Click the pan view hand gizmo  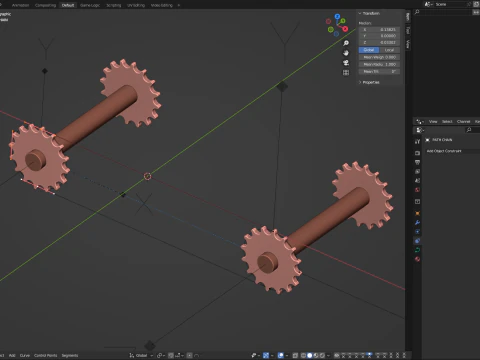click(346, 53)
